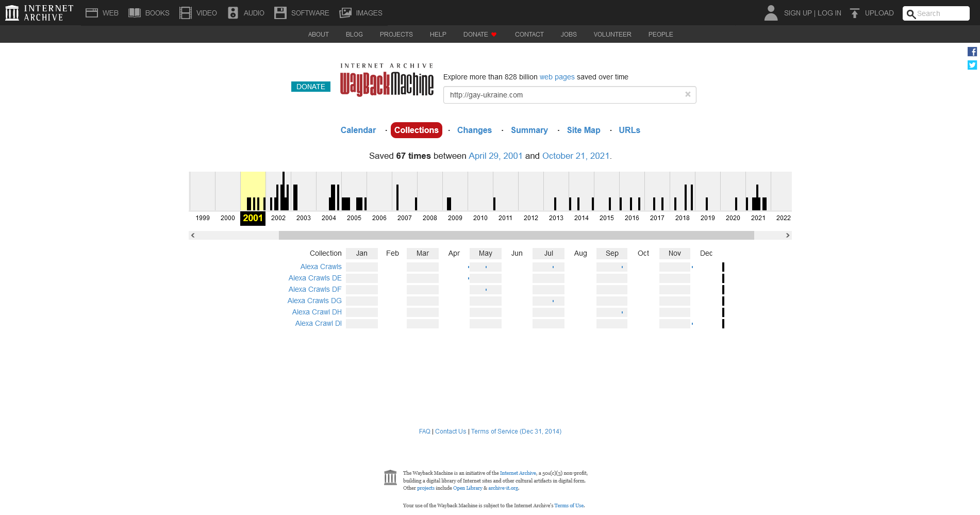Switch to the Summary tab
This screenshot has height=515, width=980.
pos(529,130)
